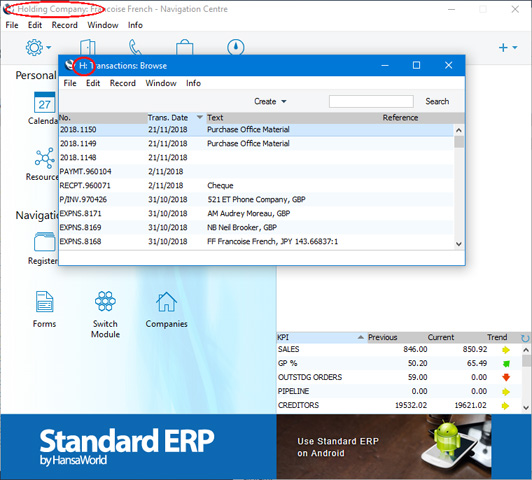Viewport: 532px width, 480px height.
Task: Open Record menu in Navigation Centre window
Action: tap(64, 25)
